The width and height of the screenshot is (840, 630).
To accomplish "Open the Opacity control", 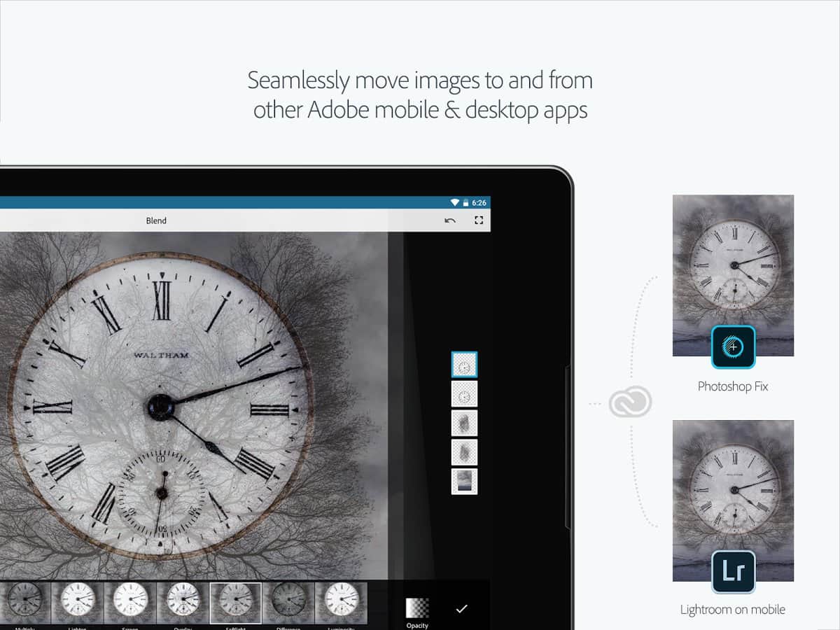I will tap(417, 609).
